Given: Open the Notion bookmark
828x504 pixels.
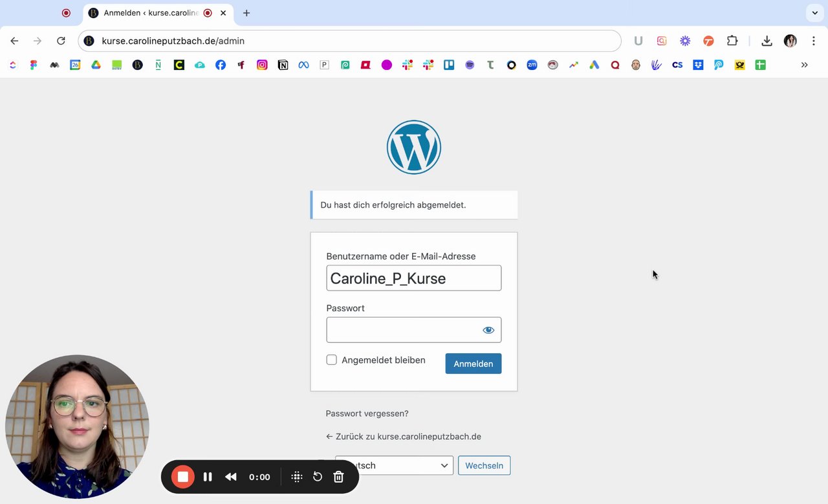Looking at the screenshot, I should [283, 65].
